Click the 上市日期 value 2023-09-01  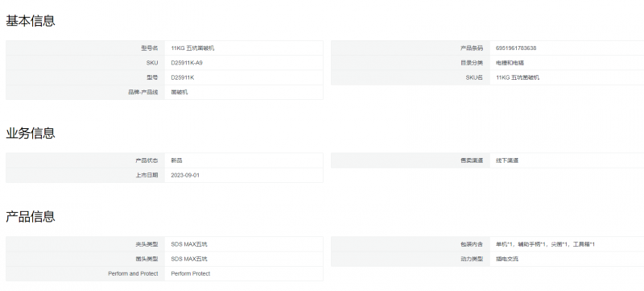[x=185, y=176]
